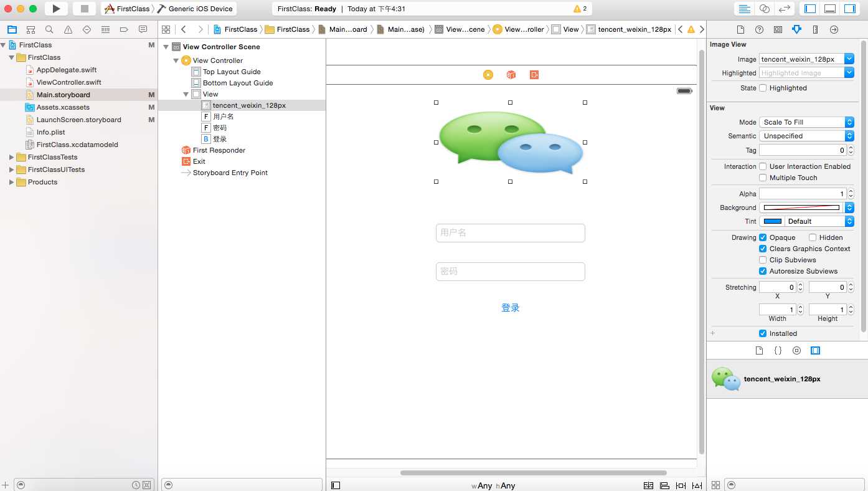The width and height of the screenshot is (868, 491).
Task: Switch to the Standard editor
Action: [x=744, y=9]
